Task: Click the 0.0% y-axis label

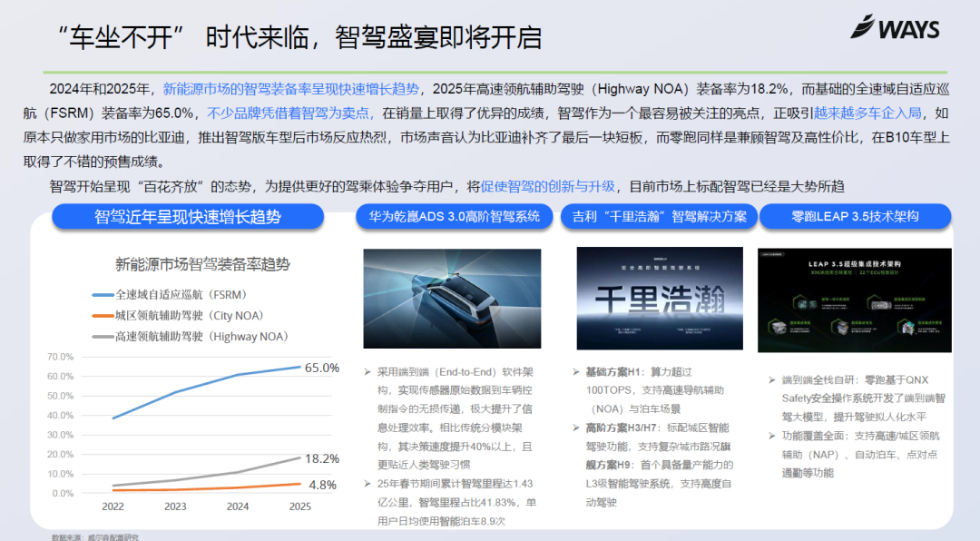Action: click(63, 494)
